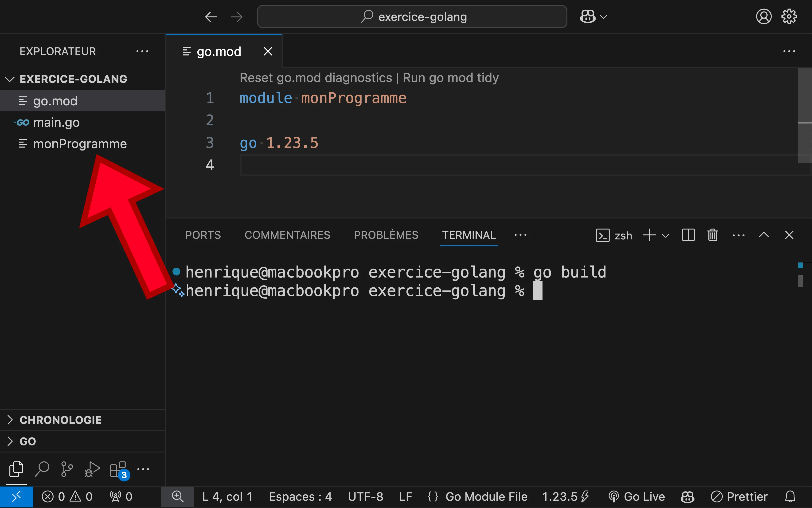This screenshot has width=812, height=508.
Task: Go back with the left arrow
Action: [211, 16]
